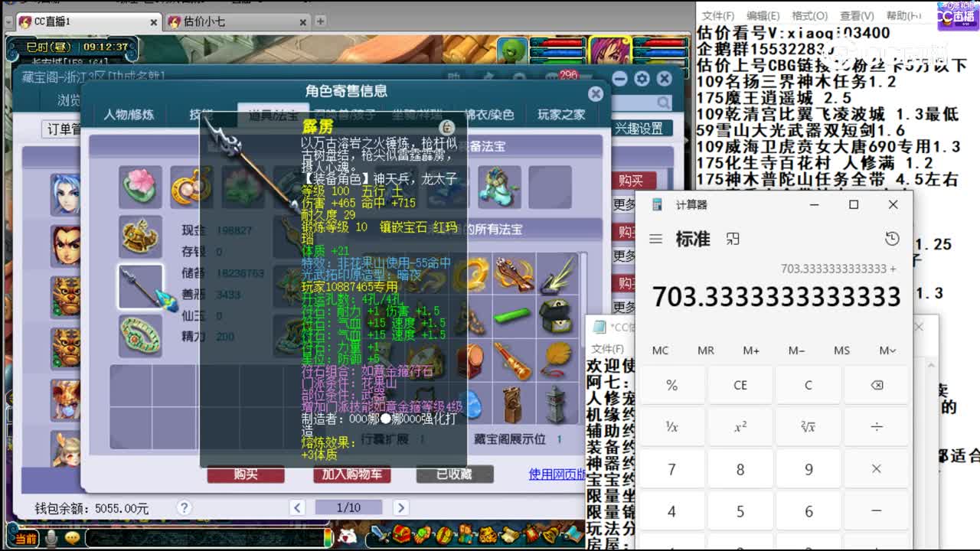
Task: Click the C clear button
Action: pyautogui.click(x=808, y=386)
